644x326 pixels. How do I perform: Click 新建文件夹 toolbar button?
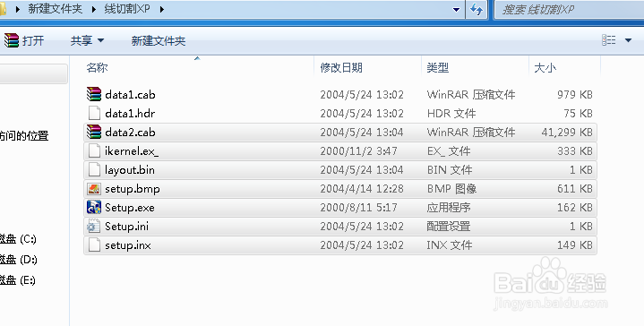(x=159, y=40)
